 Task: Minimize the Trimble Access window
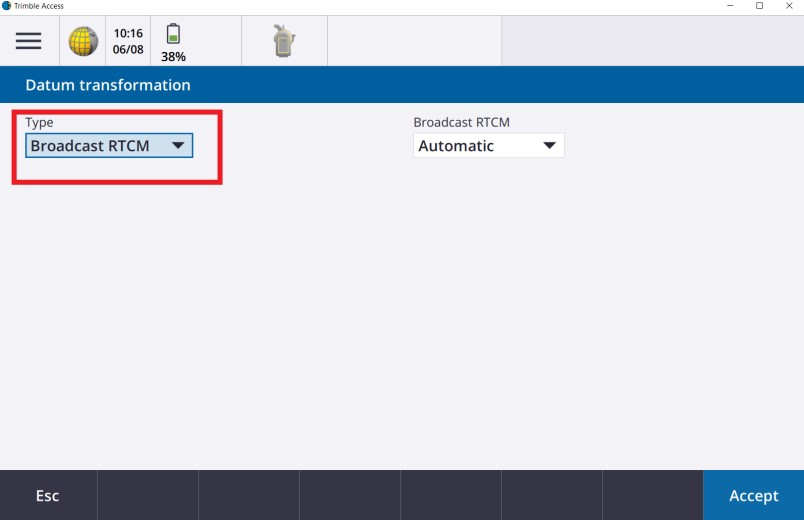[x=730, y=6]
